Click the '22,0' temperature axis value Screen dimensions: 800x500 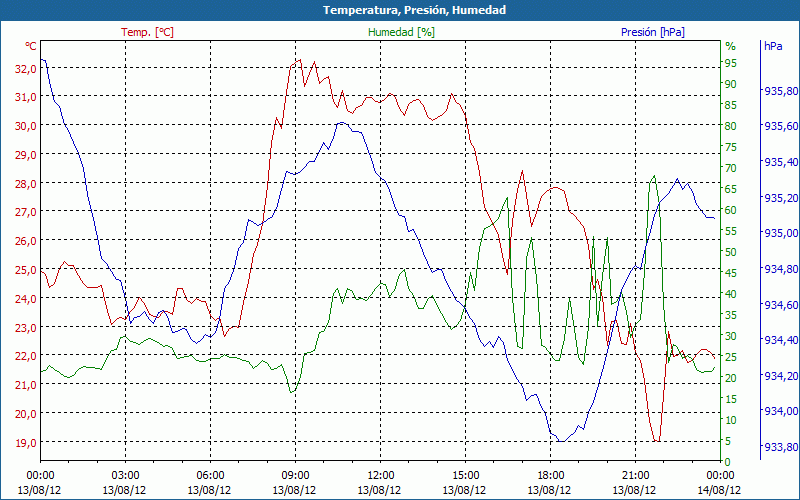click(25, 356)
